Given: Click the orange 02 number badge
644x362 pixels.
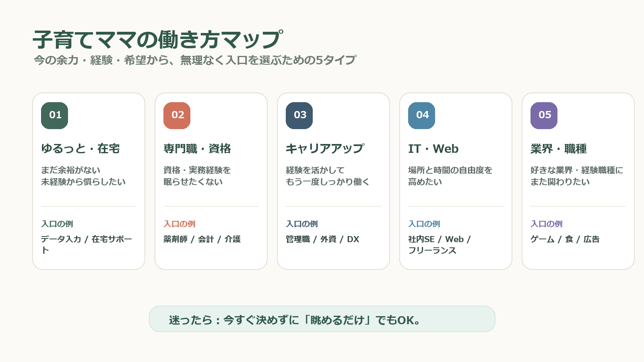Looking at the screenshot, I should (177, 115).
